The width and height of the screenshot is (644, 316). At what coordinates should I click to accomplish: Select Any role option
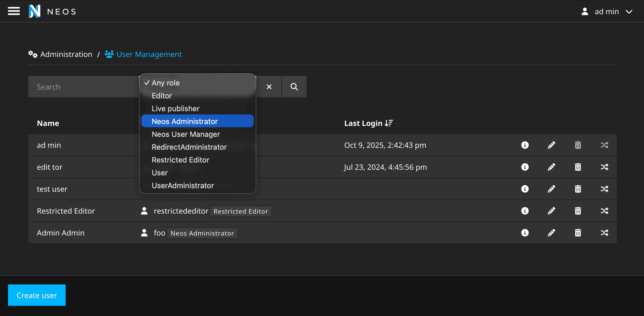pos(165,83)
